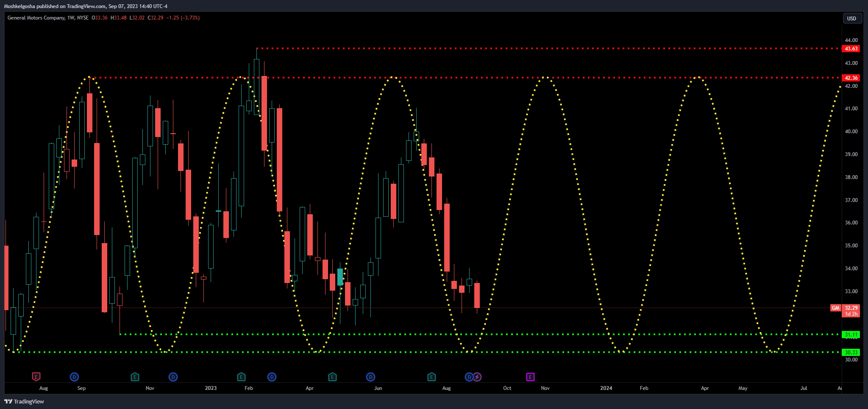Open the dividend D marker beside the lightning icon
Screen dimensions: 868x409
coord(469,377)
